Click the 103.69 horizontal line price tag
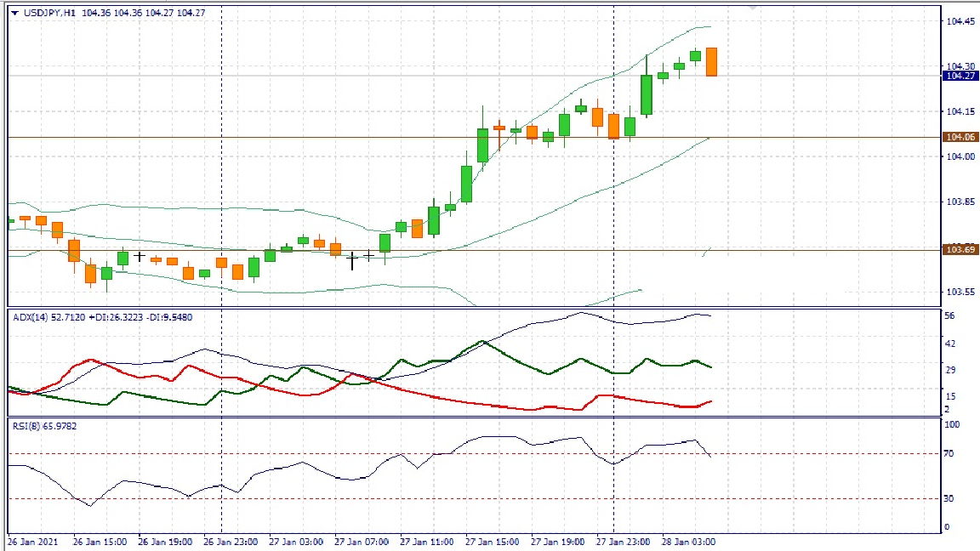Screen dimensions: 980x551 point(960,249)
